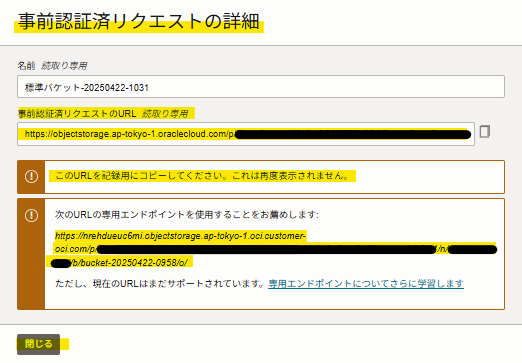Click the 事前認証済リクエストのURL field

click(x=246, y=134)
